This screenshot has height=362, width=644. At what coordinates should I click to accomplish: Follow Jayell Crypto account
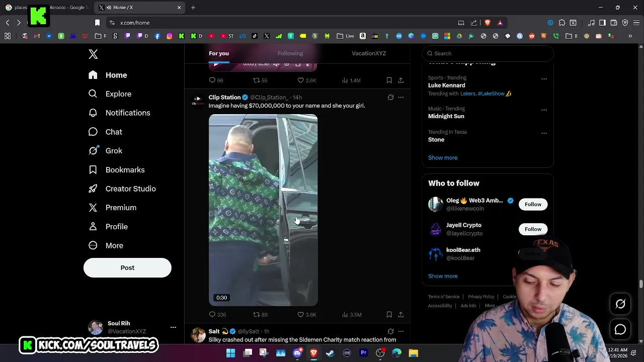point(533,229)
